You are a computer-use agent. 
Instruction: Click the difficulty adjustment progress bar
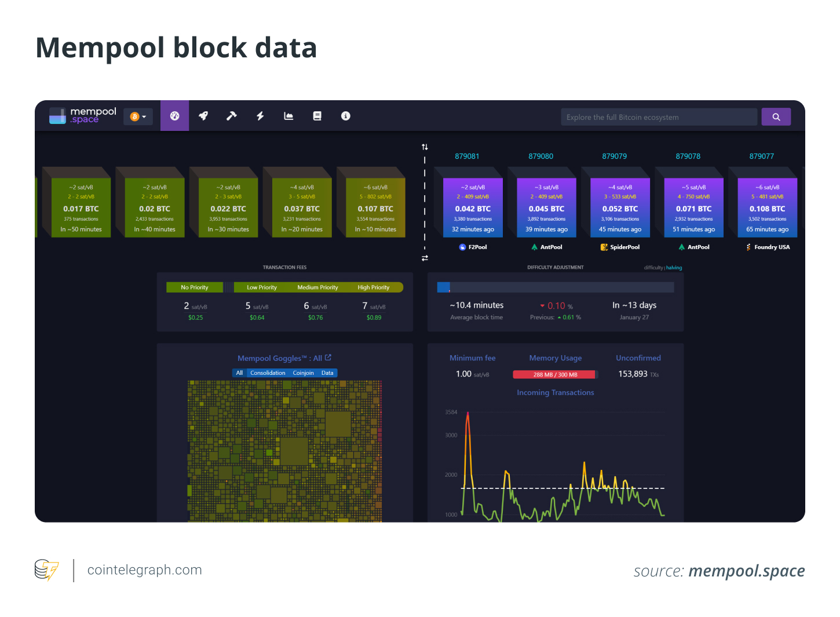[555, 287]
